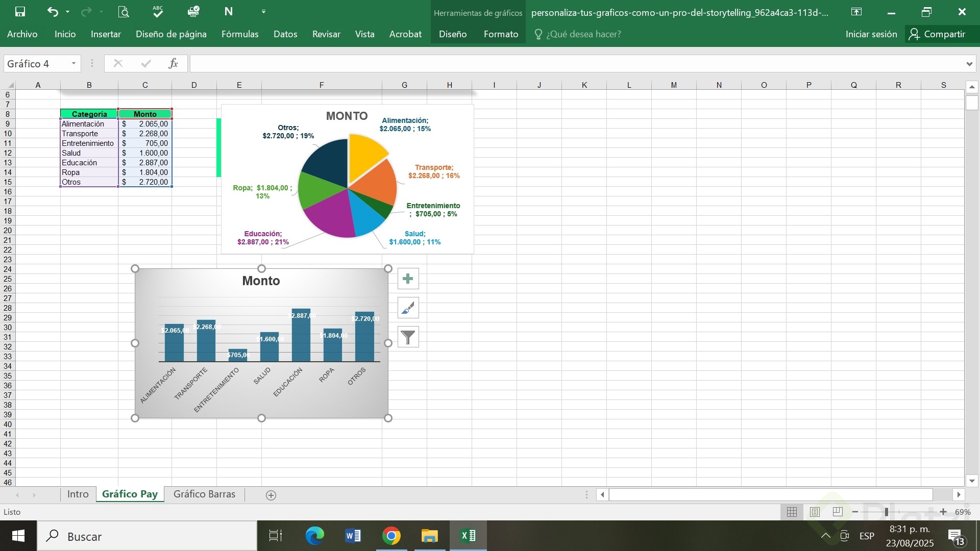Switch to Page Break Preview view
Screen dimensions: 980x551
838,512
